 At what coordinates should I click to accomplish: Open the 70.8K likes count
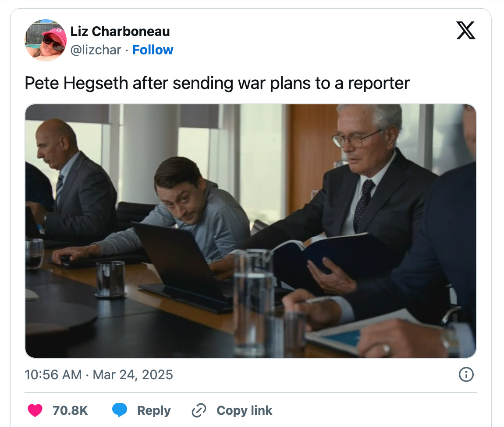[70, 411]
